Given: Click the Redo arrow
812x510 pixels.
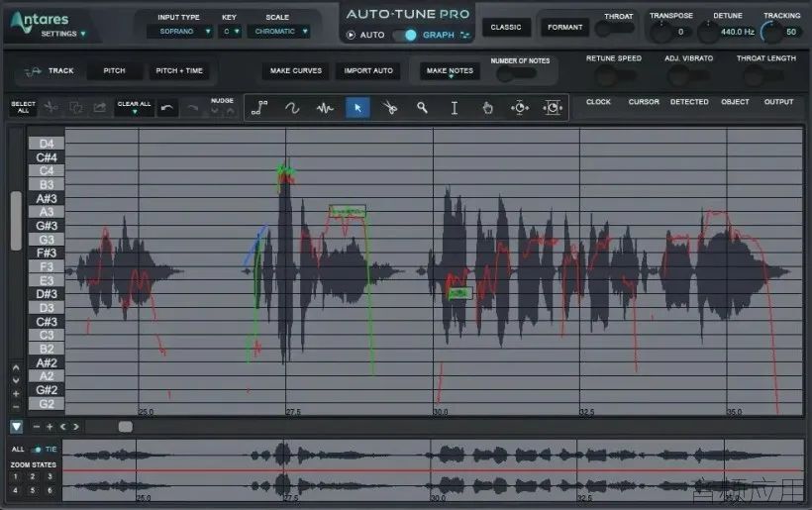Looking at the screenshot, I should pyautogui.click(x=193, y=108).
